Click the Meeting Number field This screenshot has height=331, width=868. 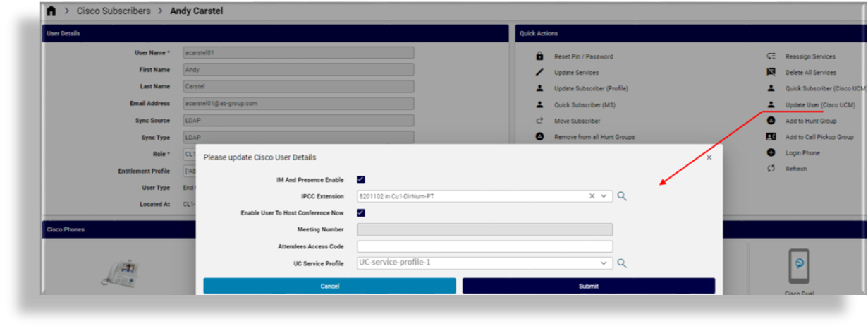pos(484,229)
